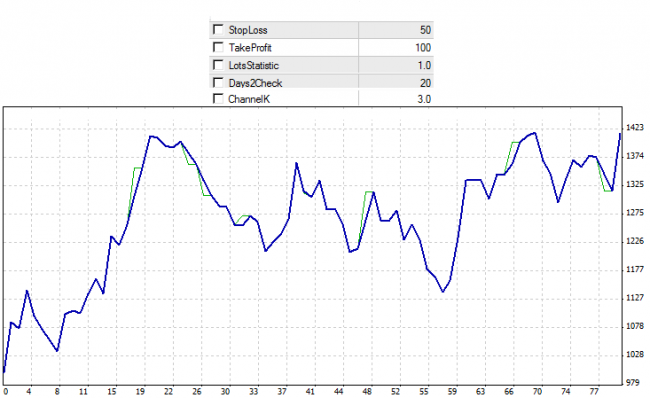650x398 pixels.
Task: Click the 1423 level on price axis
Action: [x=635, y=127]
